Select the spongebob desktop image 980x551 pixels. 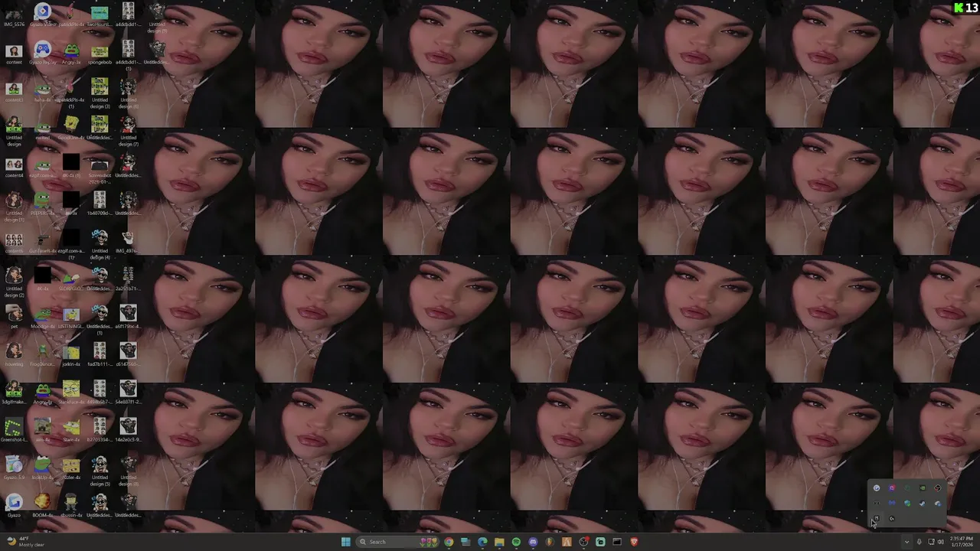coord(100,53)
